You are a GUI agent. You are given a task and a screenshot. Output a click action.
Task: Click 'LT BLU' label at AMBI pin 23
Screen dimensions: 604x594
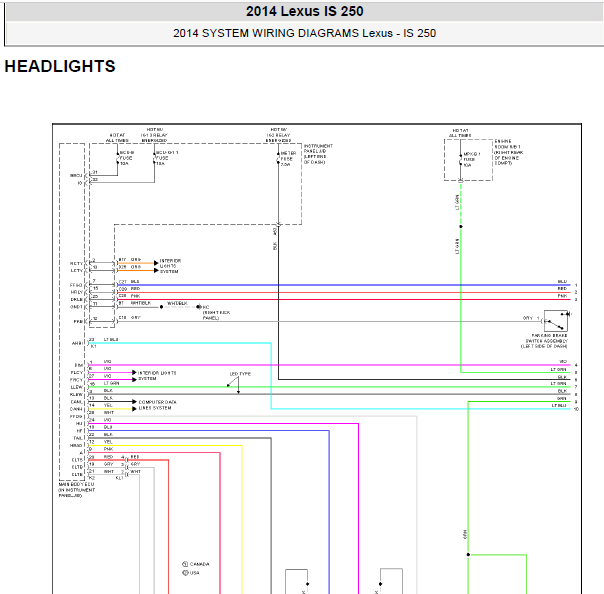[111, 339]
